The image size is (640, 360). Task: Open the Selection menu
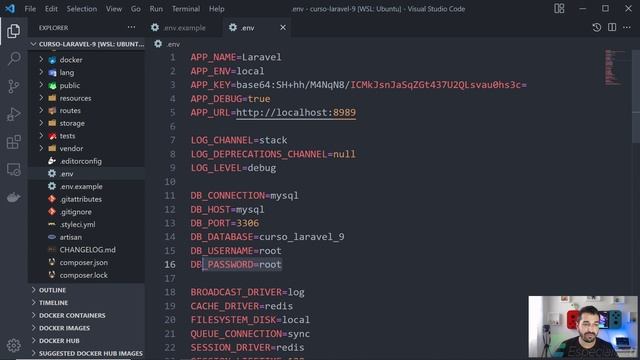[82, 9]
